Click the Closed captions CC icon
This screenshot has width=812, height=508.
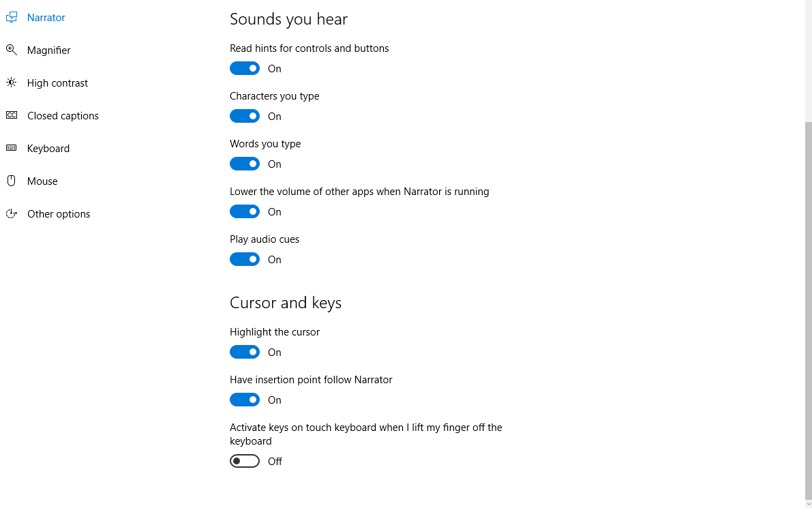[12, 115]
